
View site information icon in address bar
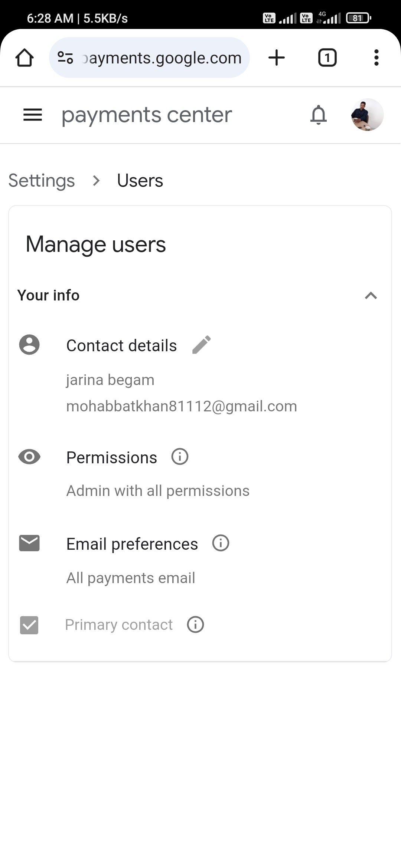click(x=65, y=58)
